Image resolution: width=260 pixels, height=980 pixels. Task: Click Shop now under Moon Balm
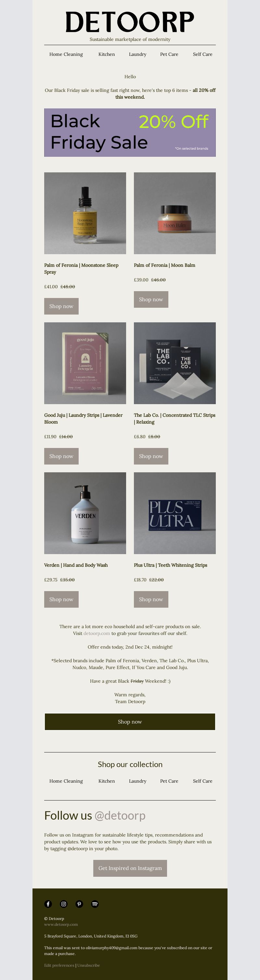151,299
